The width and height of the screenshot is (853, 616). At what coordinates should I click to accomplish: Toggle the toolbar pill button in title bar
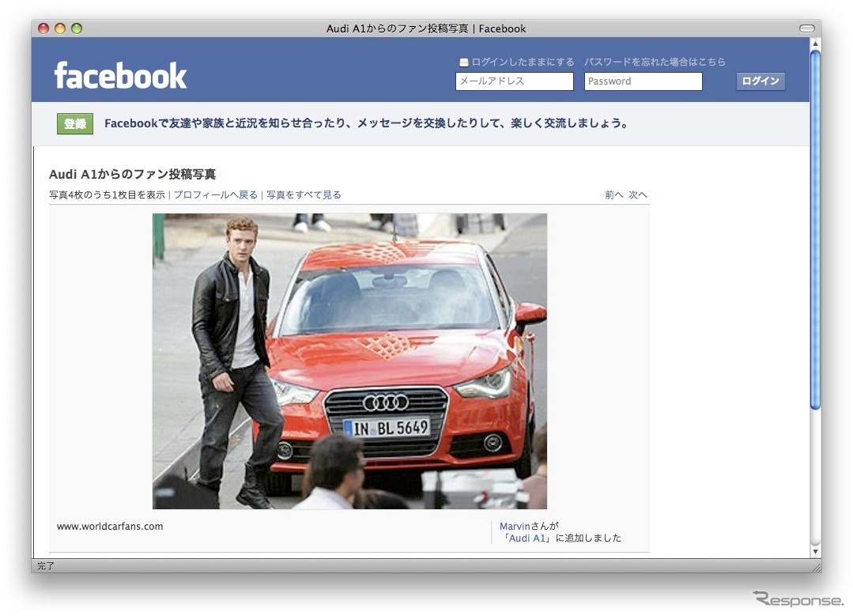(x=807, y=28)
